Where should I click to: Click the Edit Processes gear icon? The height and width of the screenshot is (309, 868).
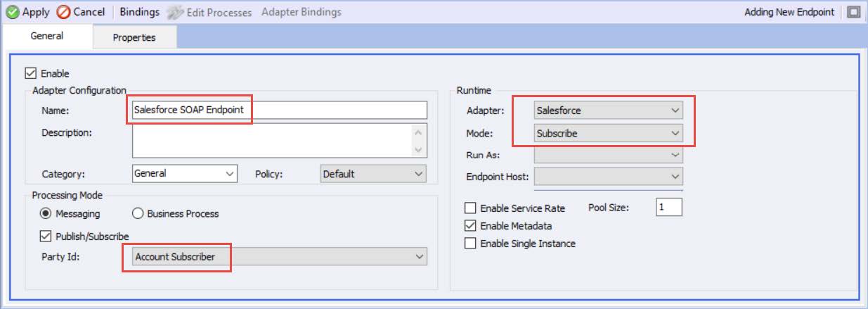pyautogui.click(x=174, y=13)
